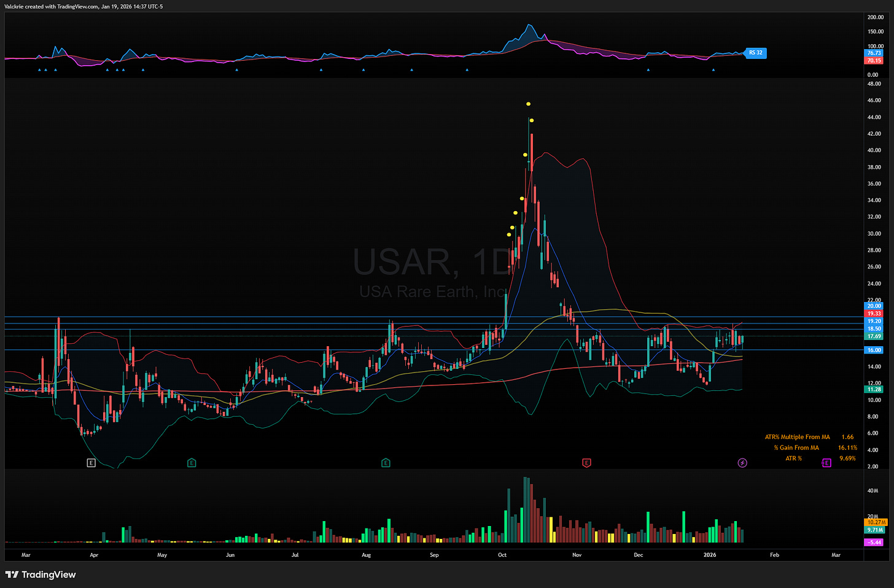Click the Feb time axis label
The height and width of the screenshot is (588, 894).
[x=774, y=555]
